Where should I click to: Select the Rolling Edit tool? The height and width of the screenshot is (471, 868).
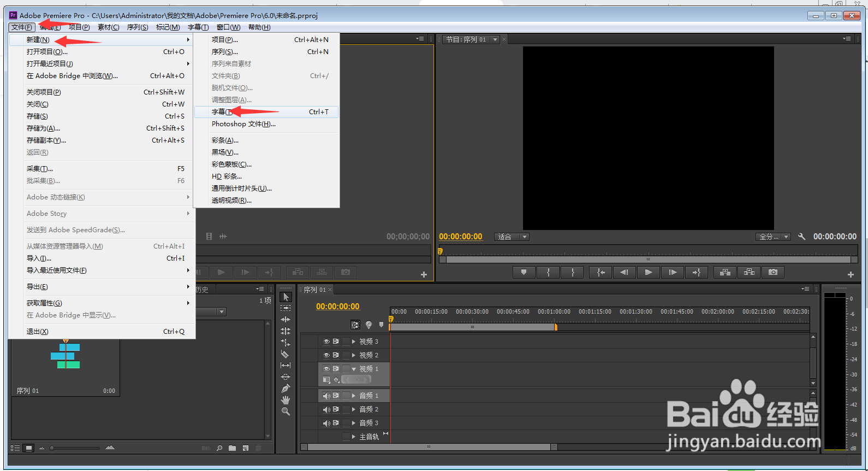point(286,331)
